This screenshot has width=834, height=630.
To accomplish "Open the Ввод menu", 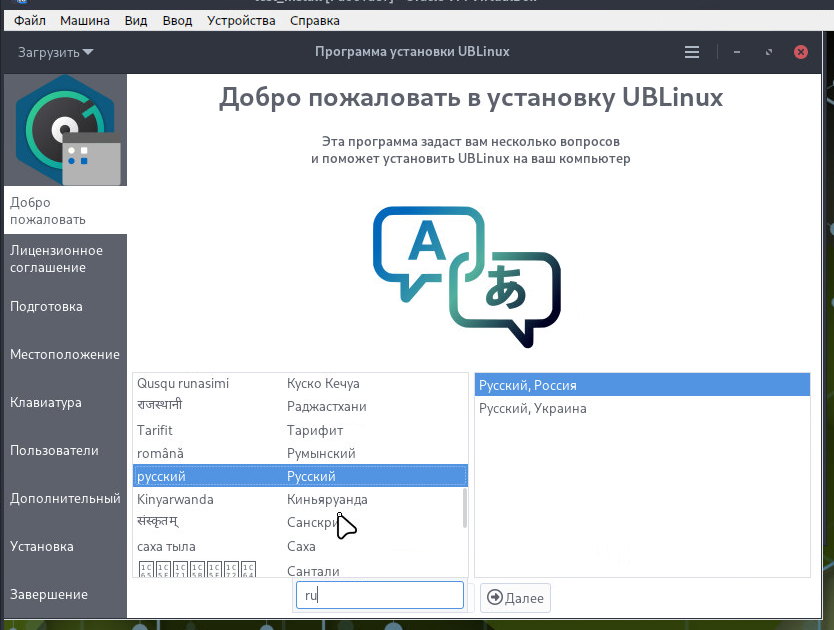I will coord(177,21).
